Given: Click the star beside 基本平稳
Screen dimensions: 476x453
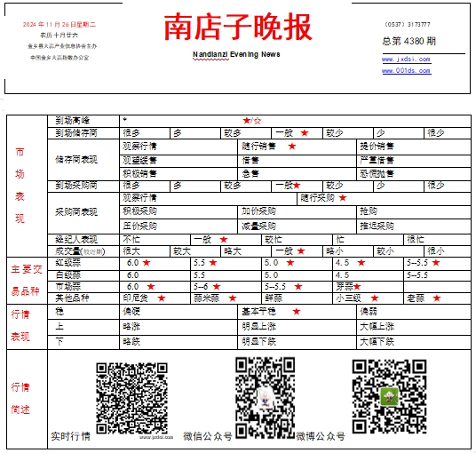Looking at the screenshot, I should (297, 312).
